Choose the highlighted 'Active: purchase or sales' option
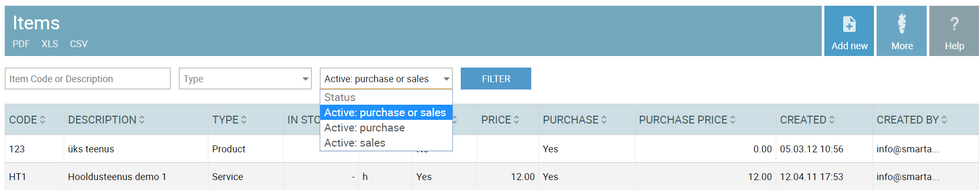Viewport: 980px width, 190px height. [386, 113]
